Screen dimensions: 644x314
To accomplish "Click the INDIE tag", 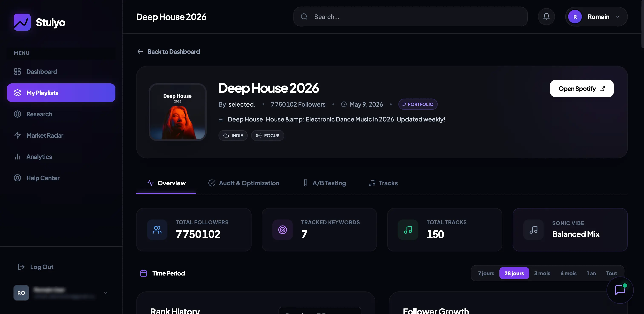I will 233,135.
